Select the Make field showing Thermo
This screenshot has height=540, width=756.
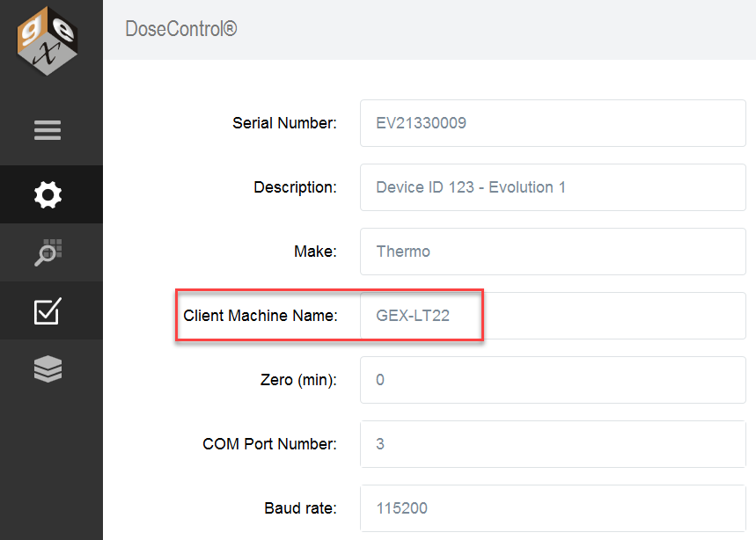553,252
